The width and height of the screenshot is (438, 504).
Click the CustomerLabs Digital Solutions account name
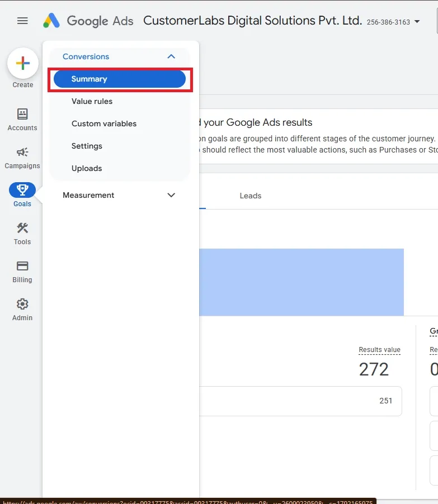coord(253,21)
